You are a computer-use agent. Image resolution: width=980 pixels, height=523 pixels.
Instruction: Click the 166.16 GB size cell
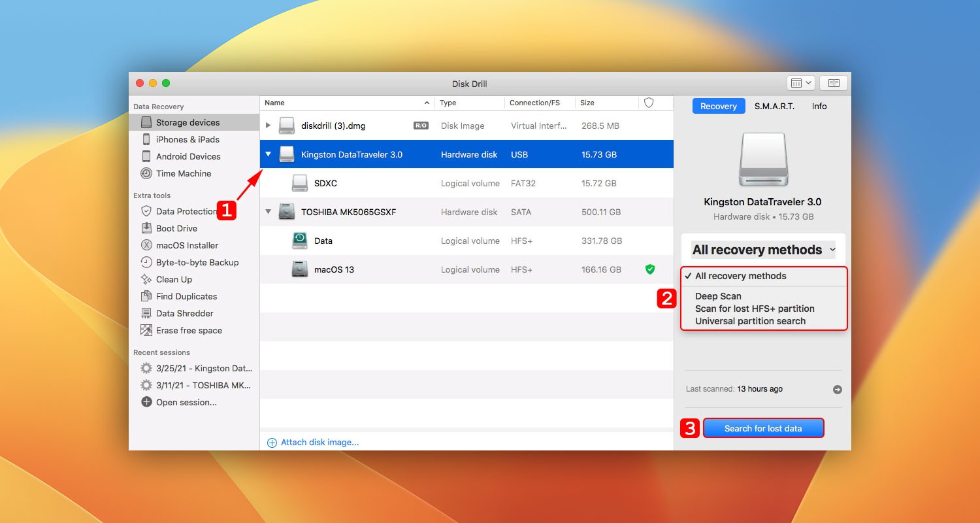pos(601,269)
